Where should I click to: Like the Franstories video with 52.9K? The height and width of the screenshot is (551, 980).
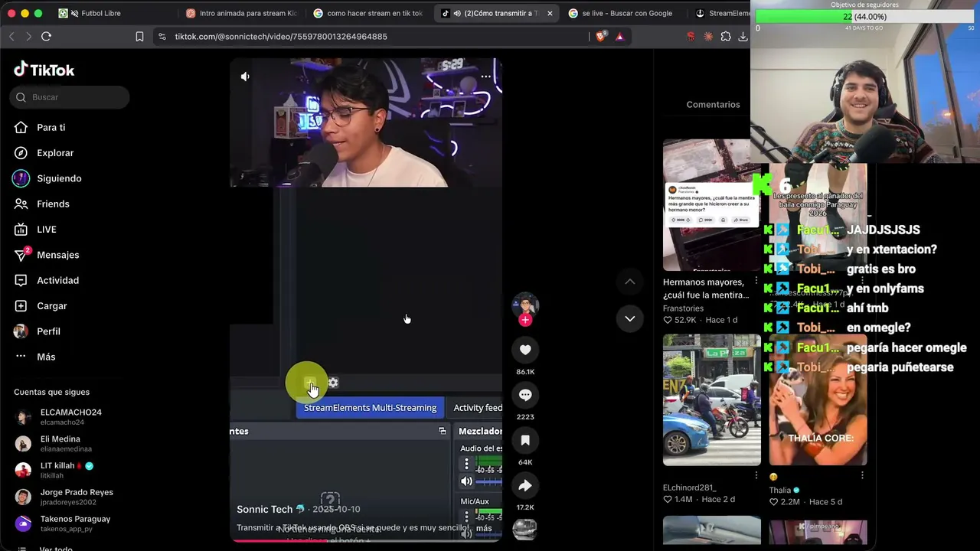(x=668, y=320)
